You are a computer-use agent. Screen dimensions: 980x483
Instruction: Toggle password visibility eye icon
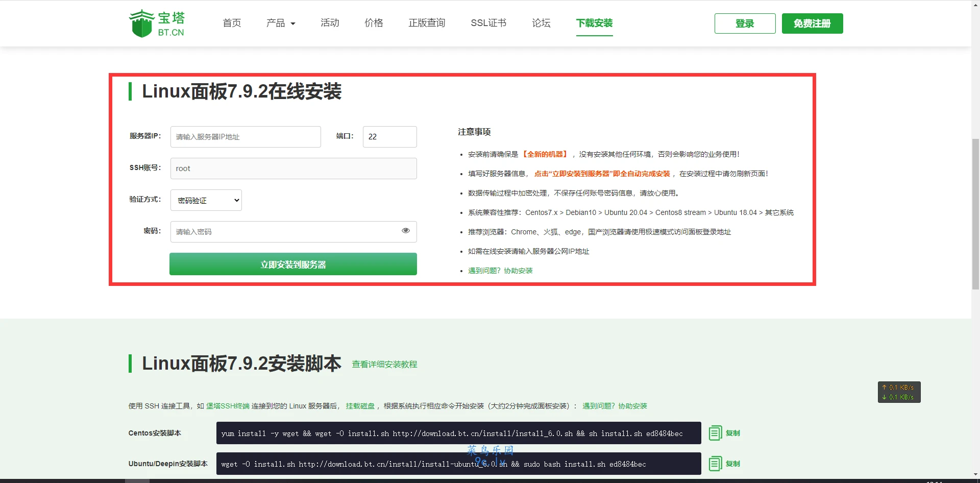[x=406, y=231]
